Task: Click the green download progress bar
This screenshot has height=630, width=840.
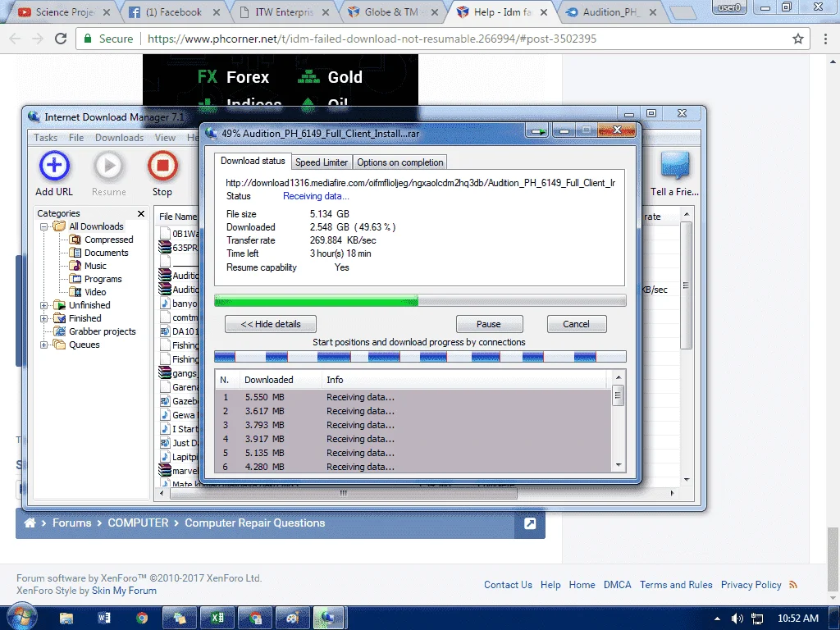Action: point(420,301)
